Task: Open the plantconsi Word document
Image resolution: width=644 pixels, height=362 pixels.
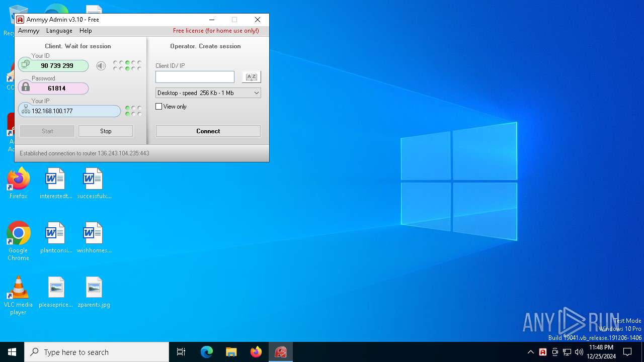Action: [56, 238]
